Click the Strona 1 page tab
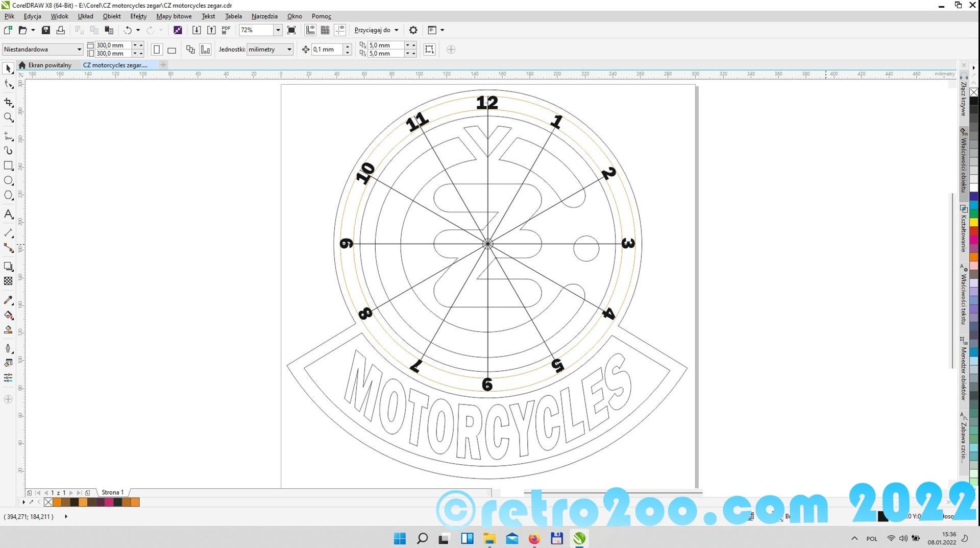Image resolution: width=980 pixels, height=548 pixels. pos(112,493)
